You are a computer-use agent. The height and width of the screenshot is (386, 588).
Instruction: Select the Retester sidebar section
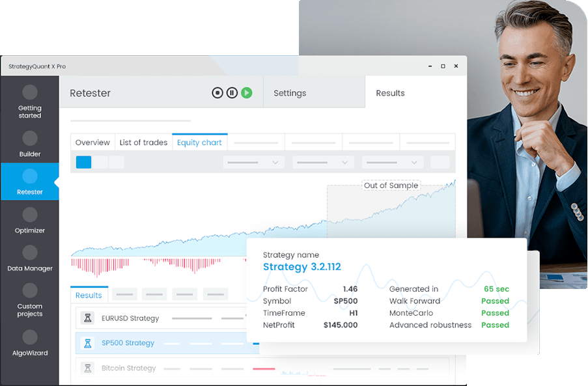click(30, 182)
